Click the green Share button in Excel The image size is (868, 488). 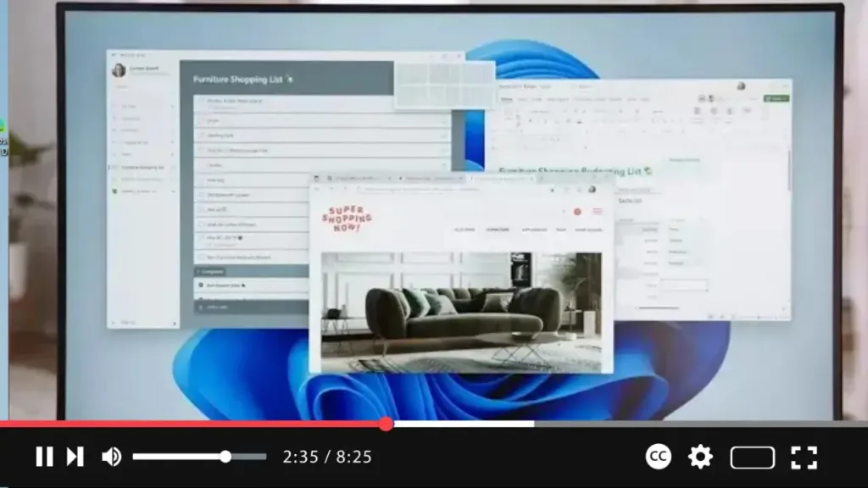776,98
